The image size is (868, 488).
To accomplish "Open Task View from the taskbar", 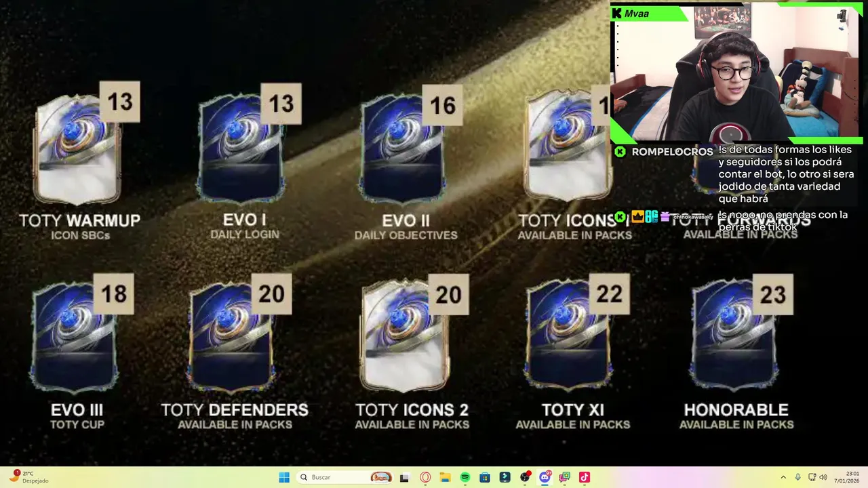I will pyautogui.click(x=405, y=477).
